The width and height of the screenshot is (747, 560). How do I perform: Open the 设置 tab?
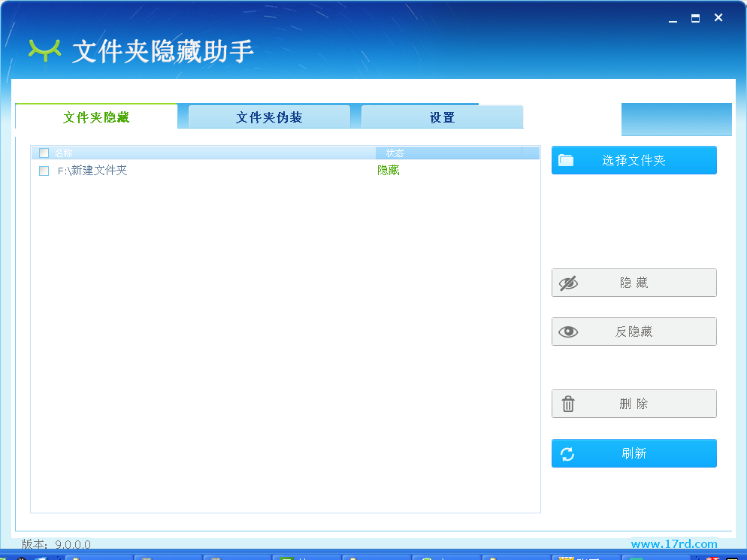coord(442,117)
